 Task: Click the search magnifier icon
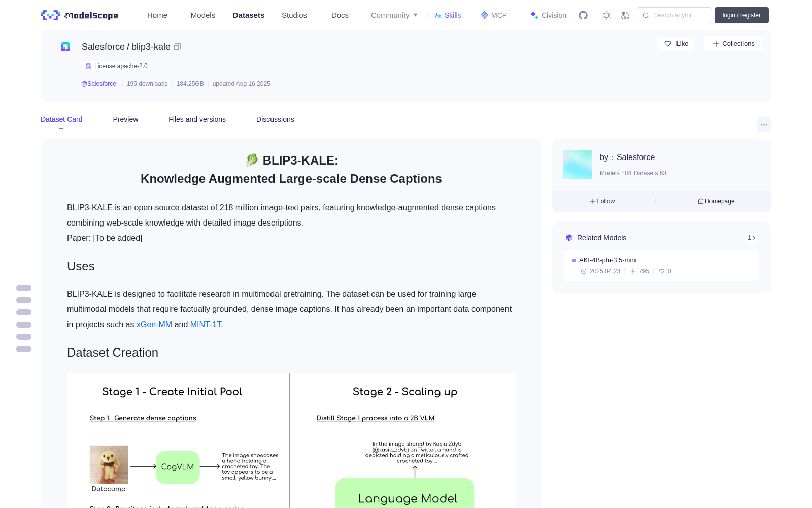[646, 15]
